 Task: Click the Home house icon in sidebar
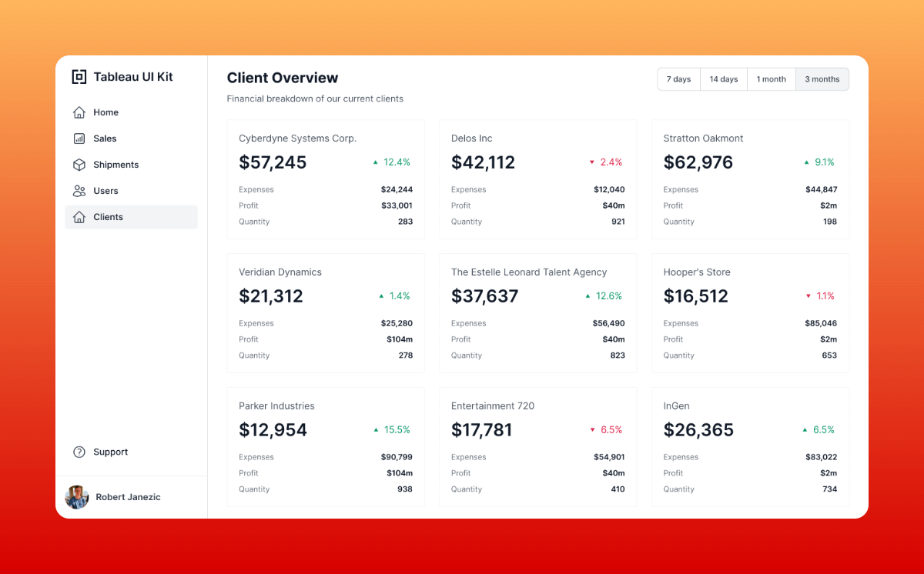coord(79,112)
